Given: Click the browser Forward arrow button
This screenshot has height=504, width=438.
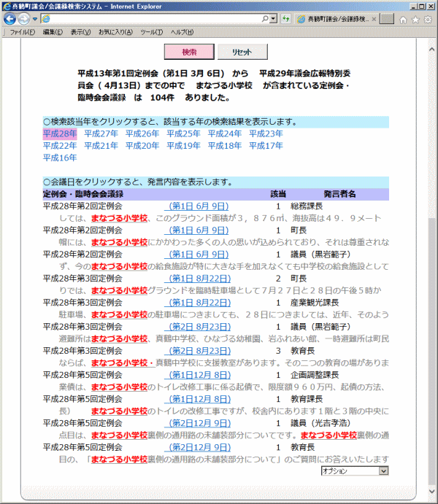Looking at the screenshot, I should point(24,19).
